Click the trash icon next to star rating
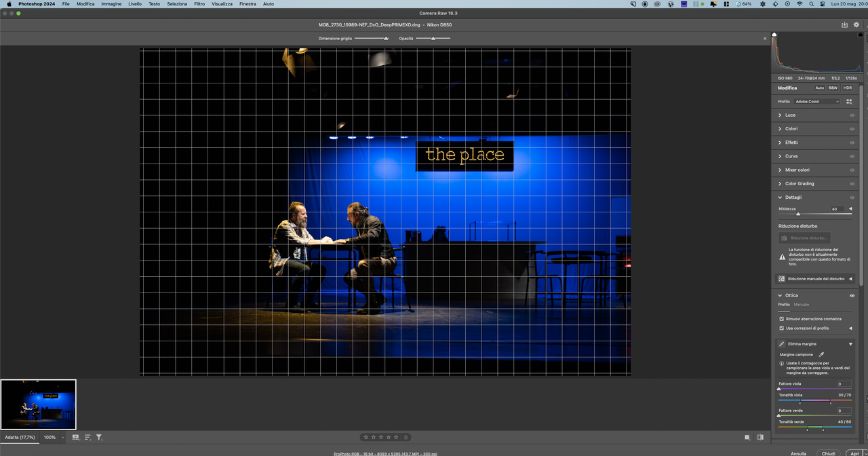This screenshot has height=456, width=868. point(406,437)
